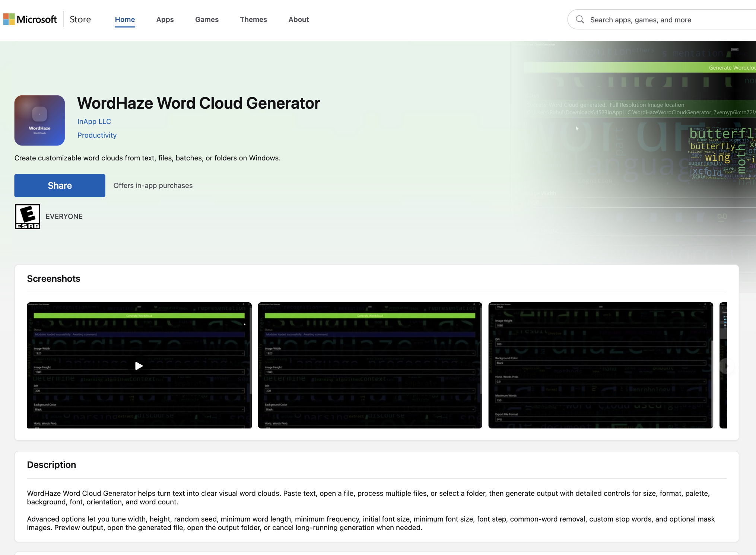
Task: Click the EVERYONE rating label
Action: pos(64,216)
